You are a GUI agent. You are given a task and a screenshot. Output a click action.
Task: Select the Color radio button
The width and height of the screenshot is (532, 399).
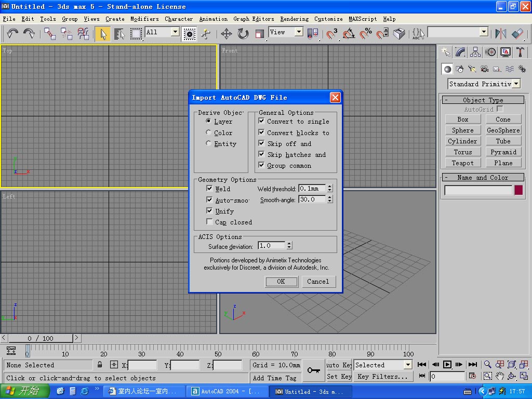coord(208,132)
